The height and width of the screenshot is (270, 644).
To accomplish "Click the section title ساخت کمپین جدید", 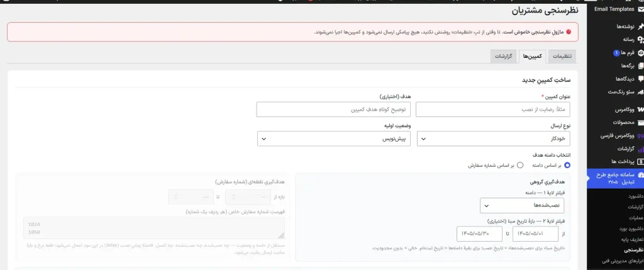I will click(x=546, y=80).
